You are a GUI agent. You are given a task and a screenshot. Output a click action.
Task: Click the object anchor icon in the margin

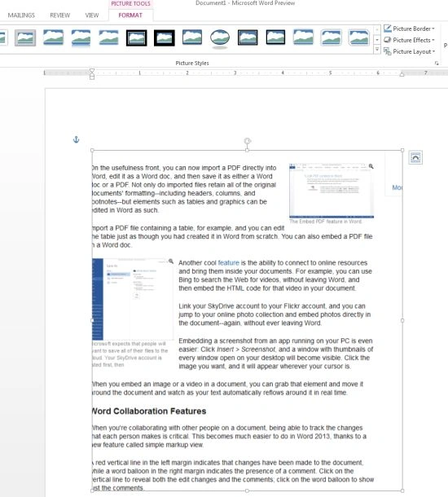(76, 139)
